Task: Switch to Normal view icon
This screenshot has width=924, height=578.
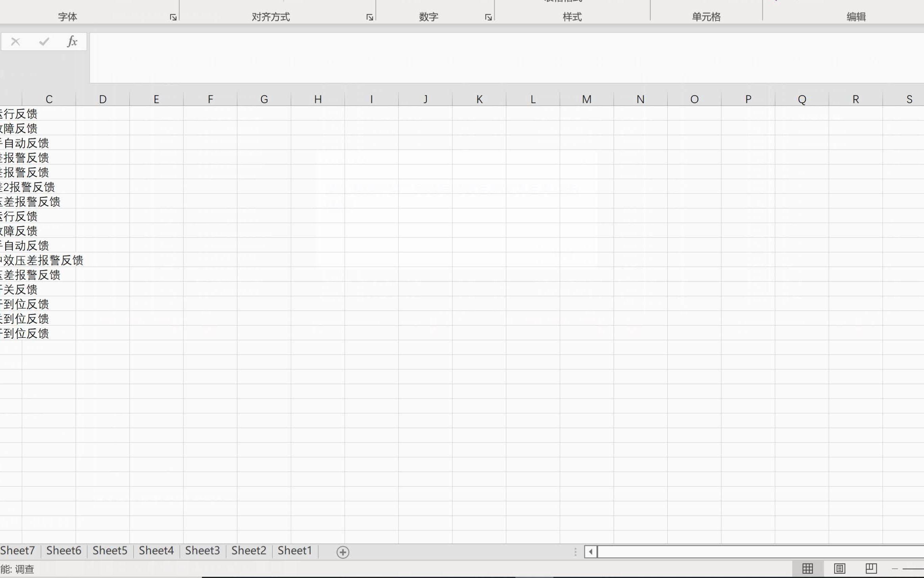Action: [807, 568]
